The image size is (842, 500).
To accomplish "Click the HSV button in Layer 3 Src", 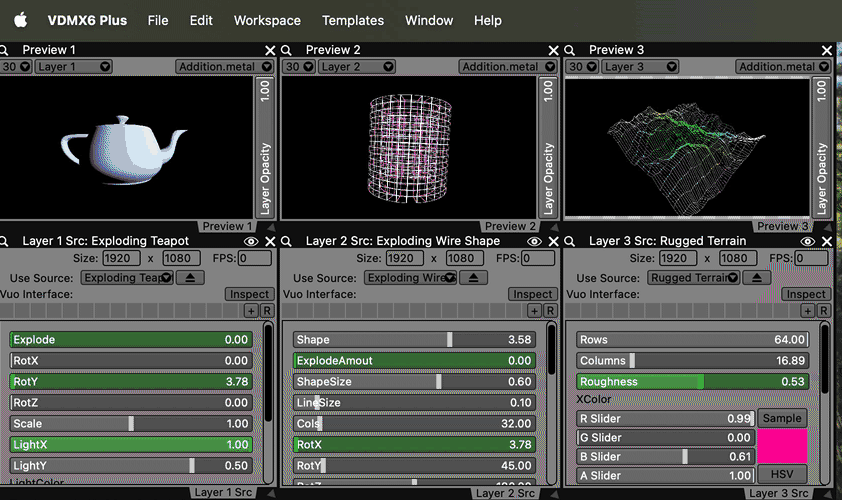I will 782,473.
